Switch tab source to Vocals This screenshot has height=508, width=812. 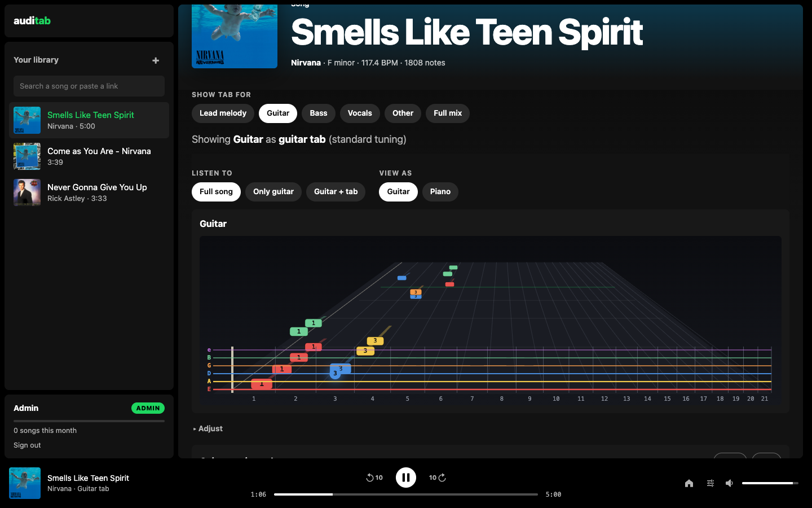[360, 113]
